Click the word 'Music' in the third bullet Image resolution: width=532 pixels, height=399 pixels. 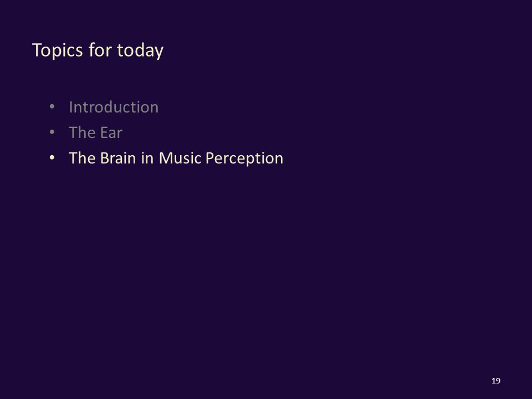pos(180,158)
